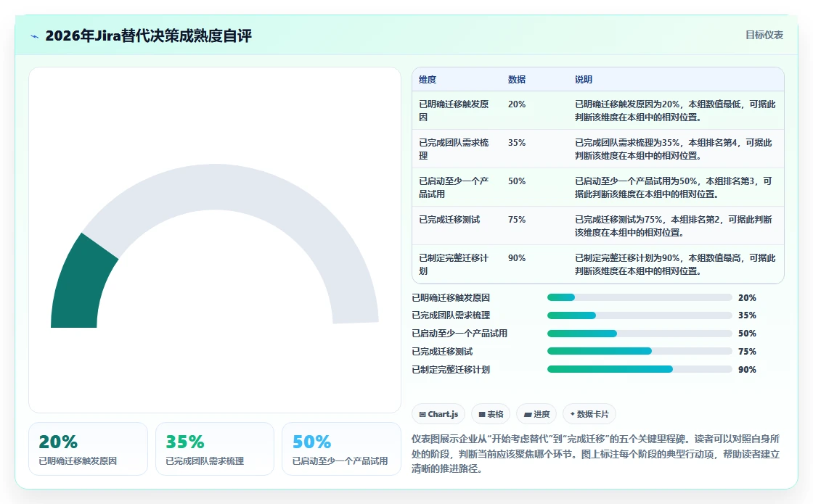The width and height of the screenshot is (813, 504).
Task: Click the 已完成迁移测试 progress bar at 75%
Action: [x=640, y=351]
